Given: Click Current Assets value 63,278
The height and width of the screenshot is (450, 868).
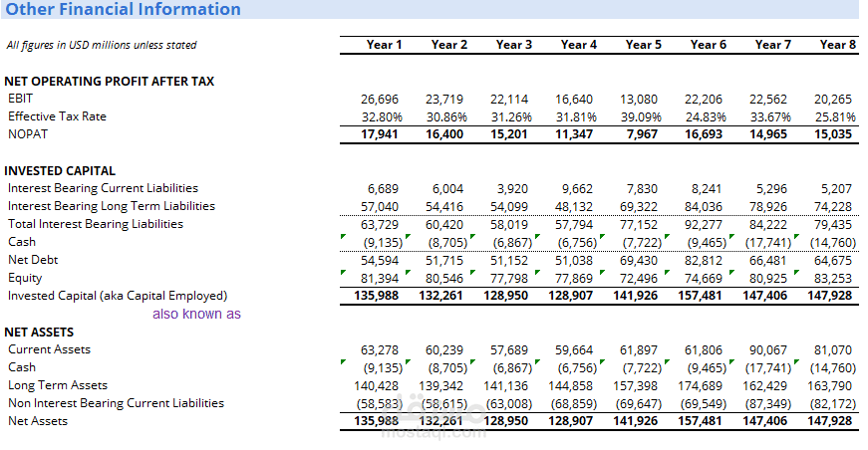Looking at the screenshot, I should 380,350.
